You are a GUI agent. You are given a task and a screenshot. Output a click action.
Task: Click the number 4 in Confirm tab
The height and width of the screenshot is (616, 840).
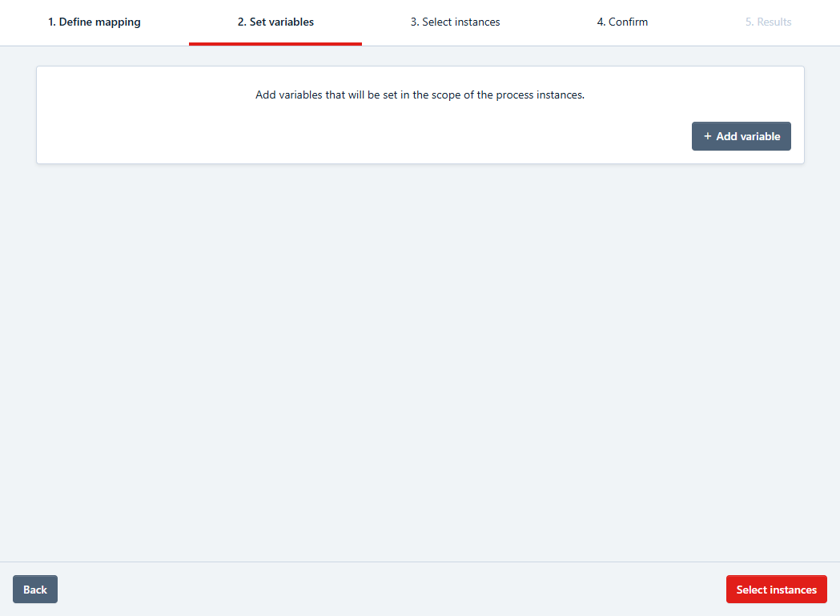point(600,22)
